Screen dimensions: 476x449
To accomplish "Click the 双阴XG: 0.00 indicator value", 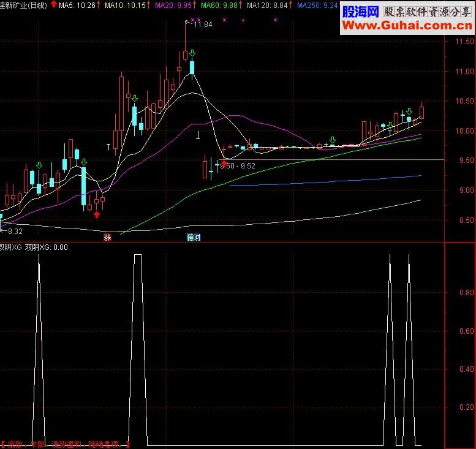I will click(x=46, y=247).
